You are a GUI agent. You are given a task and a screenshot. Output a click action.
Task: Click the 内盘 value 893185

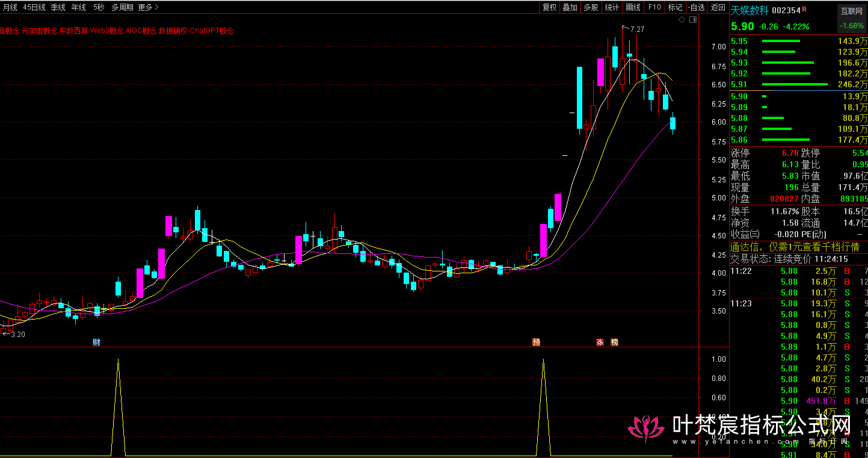coord(853,199)
